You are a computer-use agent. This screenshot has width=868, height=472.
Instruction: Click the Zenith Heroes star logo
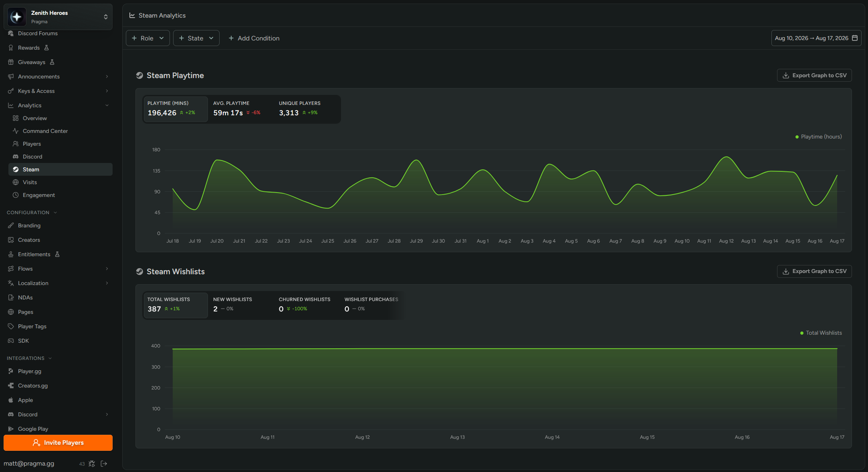click(17, 17)
